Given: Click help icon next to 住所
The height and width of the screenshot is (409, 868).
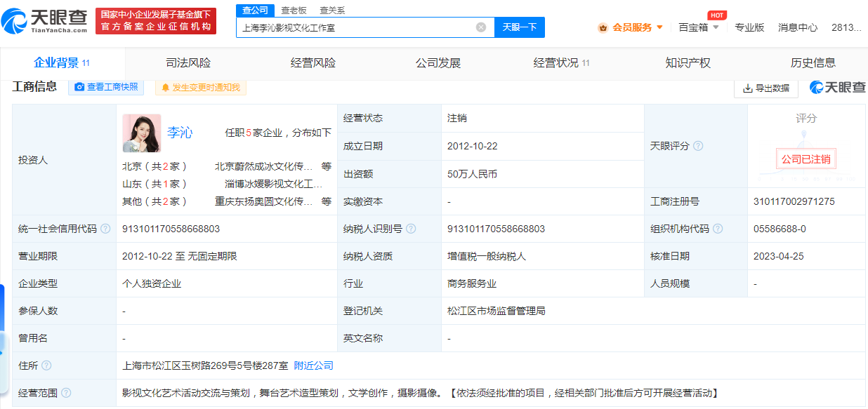Looking at the screenshot, I should point(46,366).
